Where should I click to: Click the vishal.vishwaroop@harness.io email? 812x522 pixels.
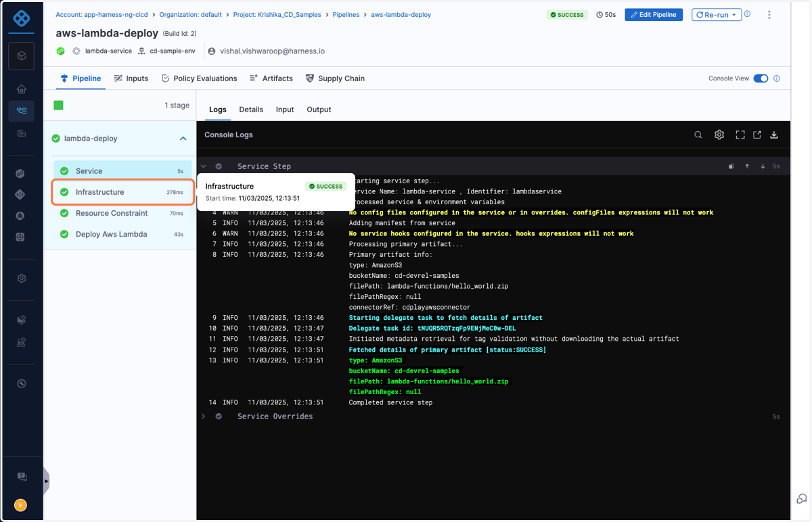click(272, 51)
